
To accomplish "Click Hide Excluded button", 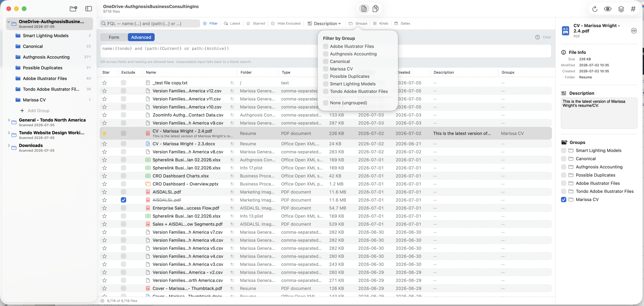I will [286, 23].
